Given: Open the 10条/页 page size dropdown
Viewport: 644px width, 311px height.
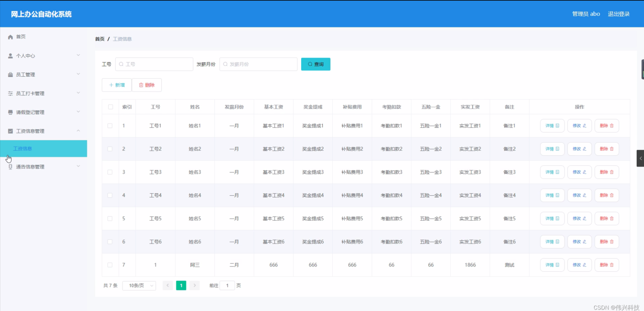Looking at the screenshot, I should [x=139, y=286].
